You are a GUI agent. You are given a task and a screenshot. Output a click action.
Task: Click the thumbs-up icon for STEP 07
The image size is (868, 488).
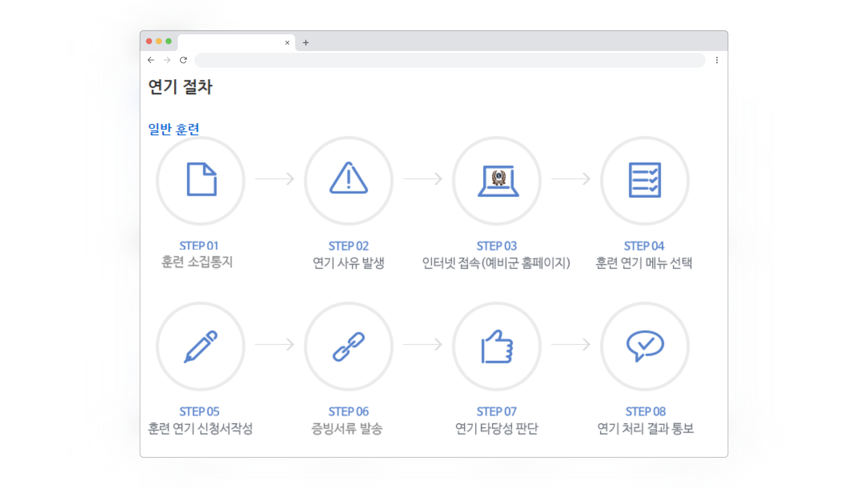[497, 347]
